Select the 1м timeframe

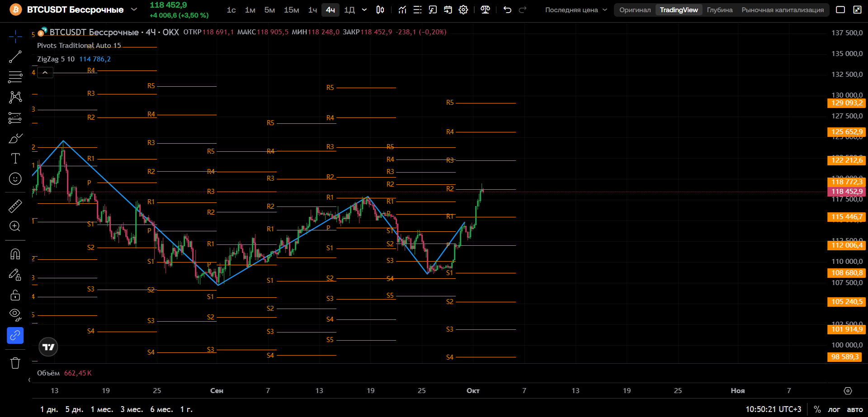coord(250,10)
